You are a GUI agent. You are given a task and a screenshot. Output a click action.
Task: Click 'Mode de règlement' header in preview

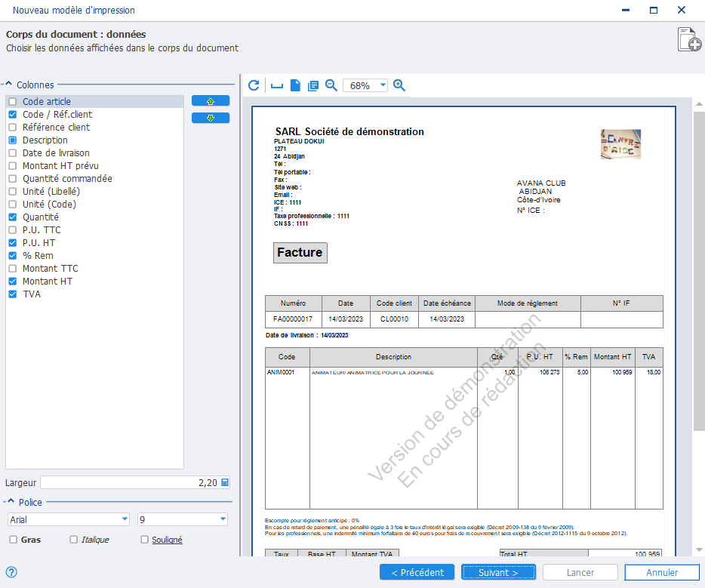click(528, 303)
